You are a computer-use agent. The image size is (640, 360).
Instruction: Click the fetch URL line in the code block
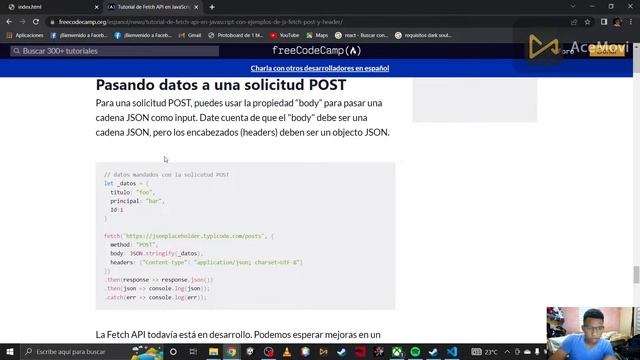point(189,236)
